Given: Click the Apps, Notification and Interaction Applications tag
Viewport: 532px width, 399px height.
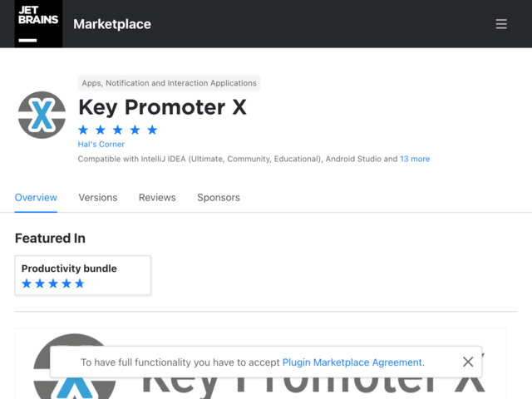Looking at the screenshot, I should [169, 83].
